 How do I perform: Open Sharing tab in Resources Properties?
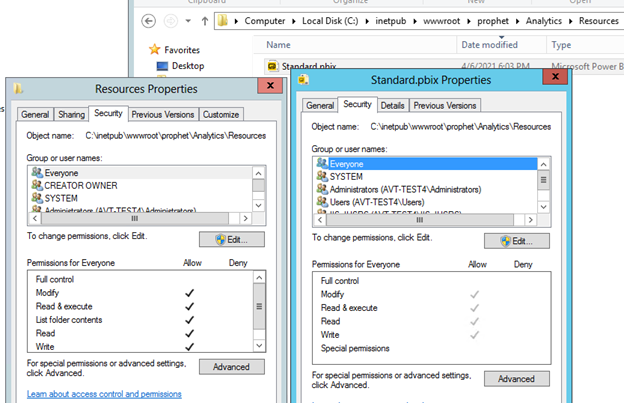tap(71, 115)
